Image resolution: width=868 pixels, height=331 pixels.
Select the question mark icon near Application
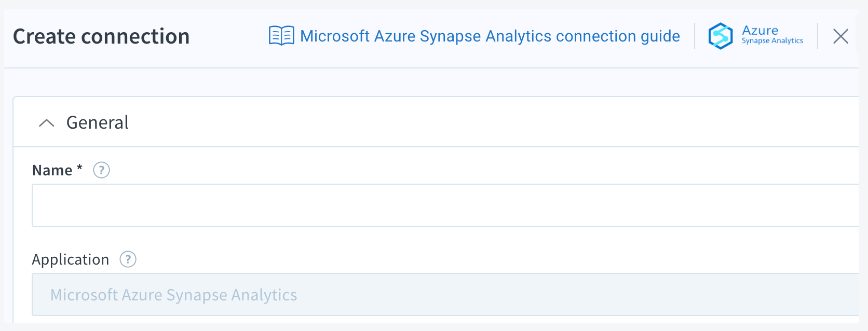(128, 259)
